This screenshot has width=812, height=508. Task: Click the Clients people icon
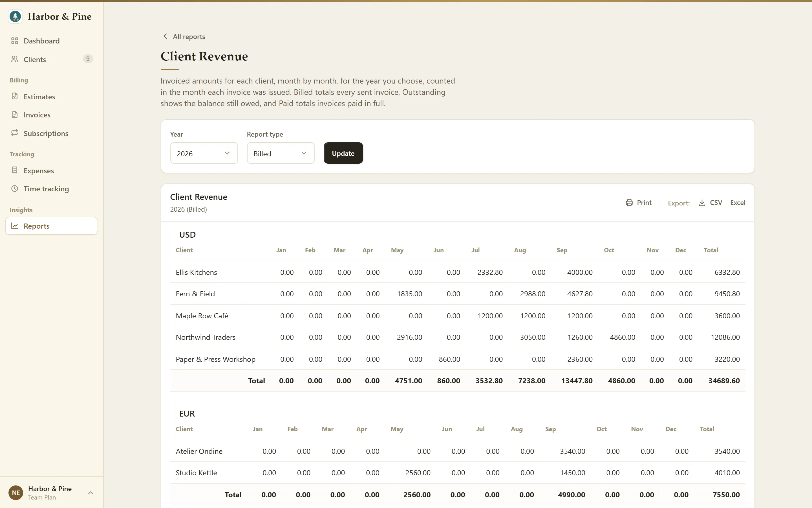point(14,59)
